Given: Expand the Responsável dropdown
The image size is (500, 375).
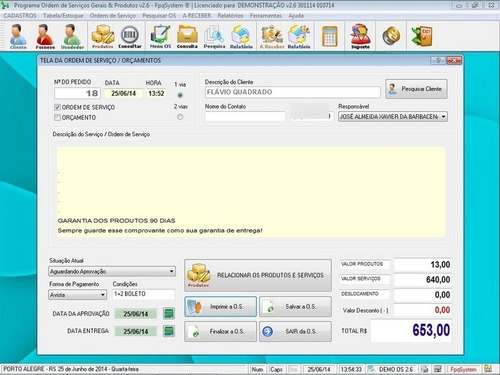Looking at the screenshot, I should point(443,117).
